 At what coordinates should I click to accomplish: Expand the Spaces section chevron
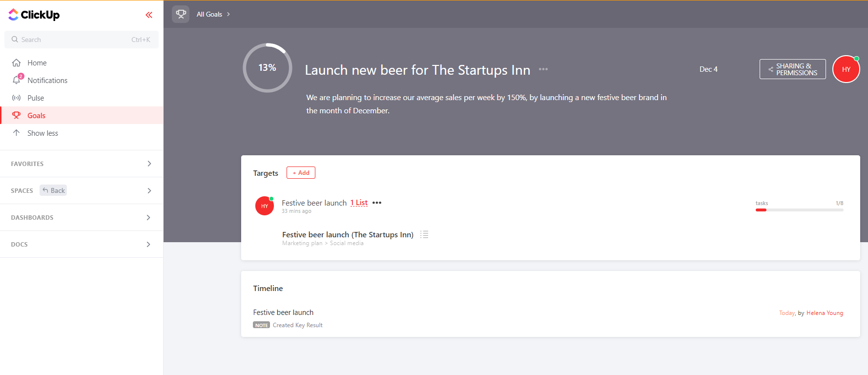coord(149,190)
